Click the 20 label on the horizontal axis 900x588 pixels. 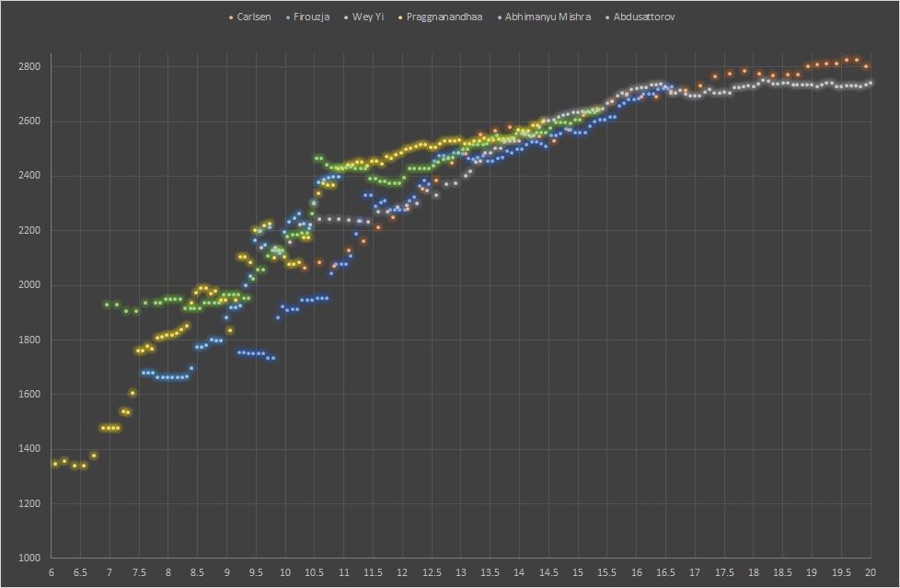pyautogui.click(x=871, y=571)
